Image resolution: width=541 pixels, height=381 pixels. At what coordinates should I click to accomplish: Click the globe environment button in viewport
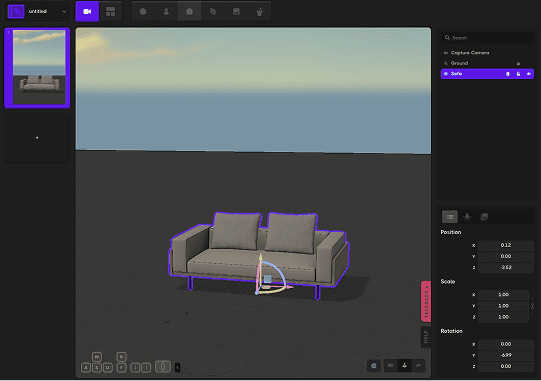[x=374, y=366]
